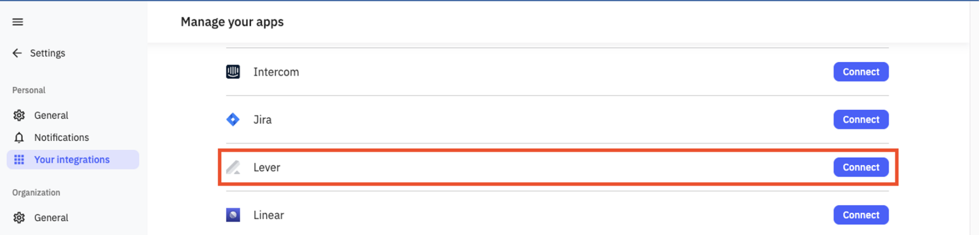
Task: Select Your integrations in sidebar
Action: point(72,160)
